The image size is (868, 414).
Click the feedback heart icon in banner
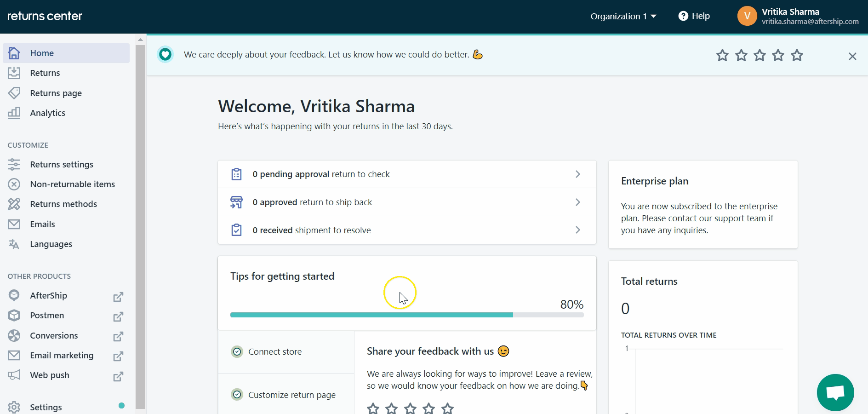click(x=165, y=55)
